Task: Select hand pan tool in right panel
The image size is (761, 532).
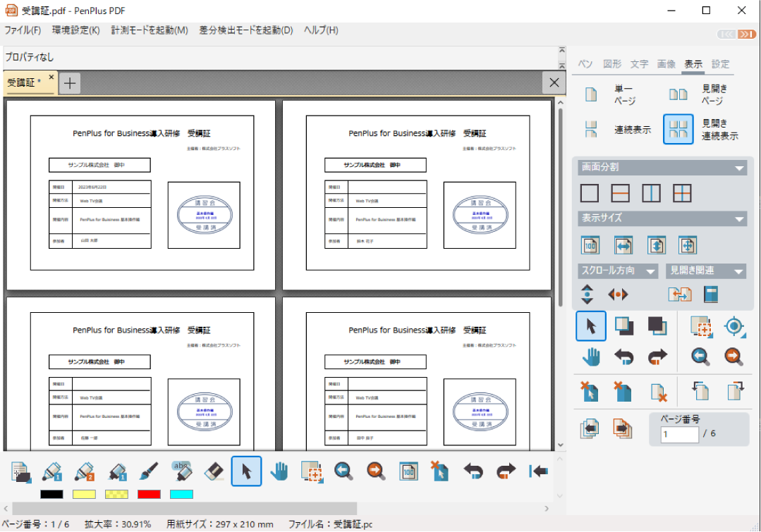Action: (590, 357)
